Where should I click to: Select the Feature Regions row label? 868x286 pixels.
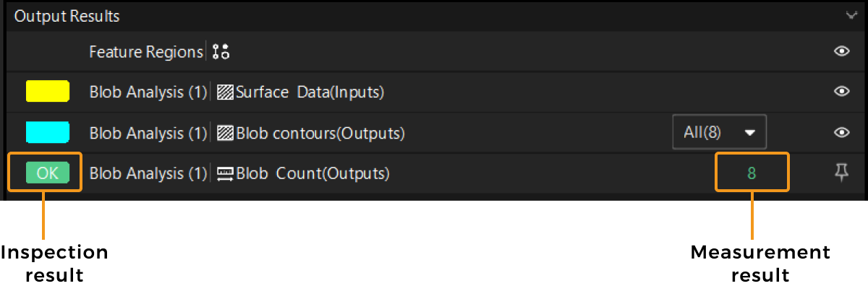click(x=146, y=52)
